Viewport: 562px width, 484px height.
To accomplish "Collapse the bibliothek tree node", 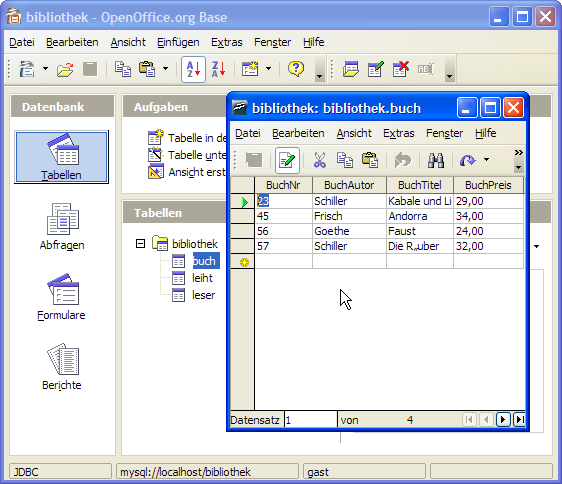I will click(140, 244).
